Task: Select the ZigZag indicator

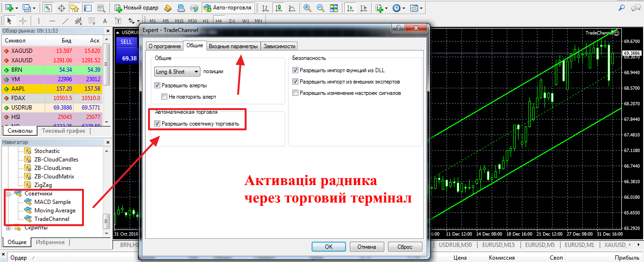Action: coord(42,185)
